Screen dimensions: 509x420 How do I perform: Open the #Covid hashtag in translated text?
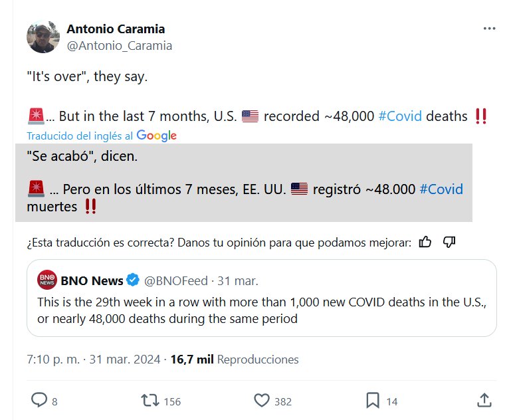point(441,189)
